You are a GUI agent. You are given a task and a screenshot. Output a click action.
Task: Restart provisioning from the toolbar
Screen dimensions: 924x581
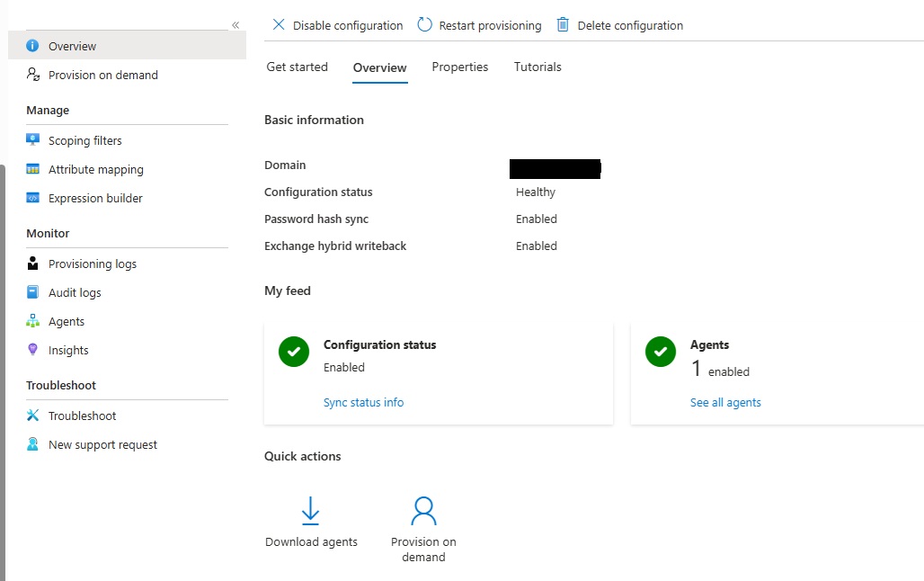pyautogui.click(x=478, y=25)
